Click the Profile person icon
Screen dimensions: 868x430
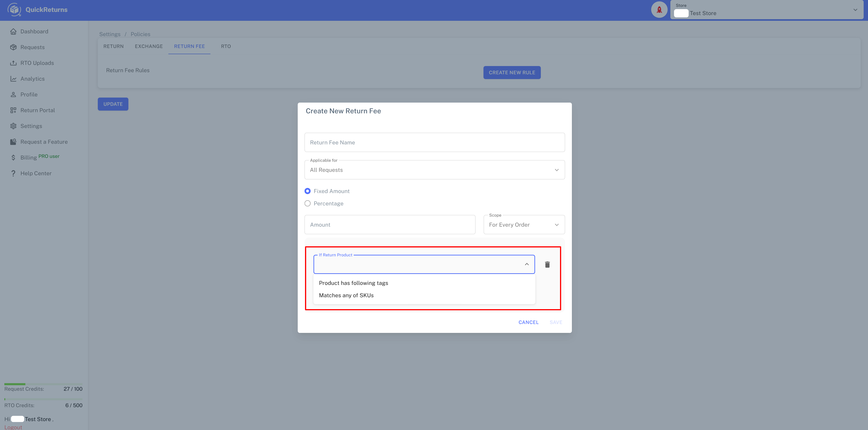pyautogui.click(x=13, y=95)
